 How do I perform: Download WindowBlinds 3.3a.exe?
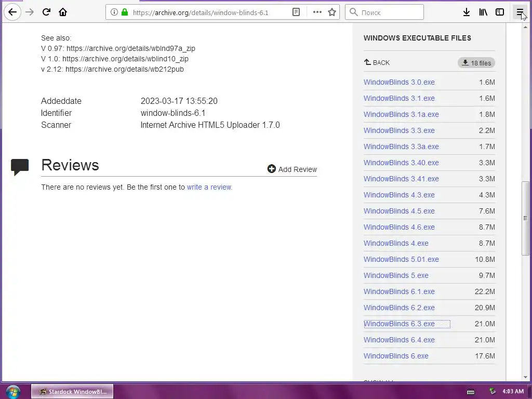[401, 147]
